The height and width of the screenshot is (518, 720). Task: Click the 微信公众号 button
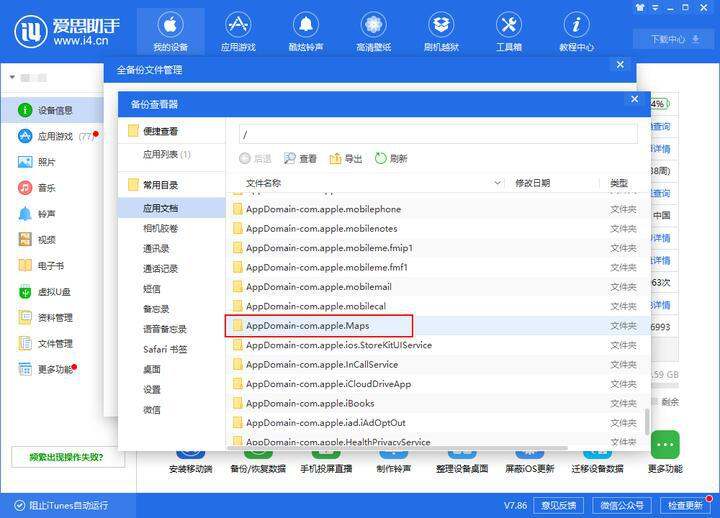click(622, 506)
